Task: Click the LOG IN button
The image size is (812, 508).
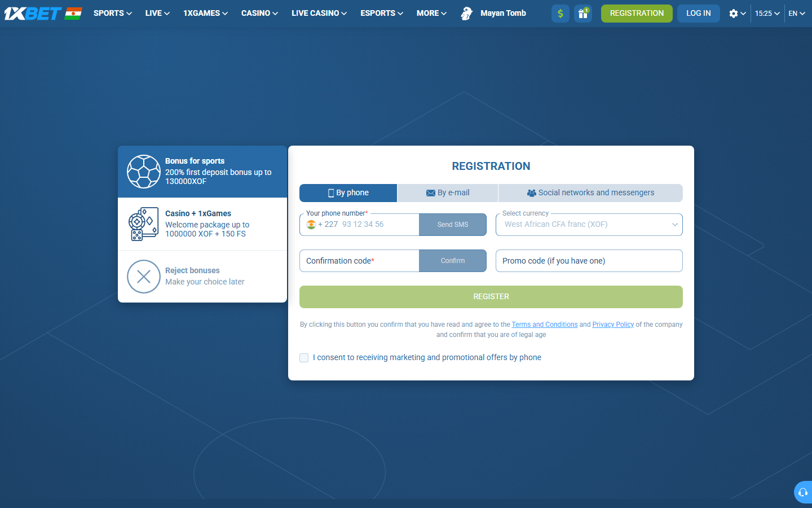Action: pyautogui.click(x=699, y=13)
